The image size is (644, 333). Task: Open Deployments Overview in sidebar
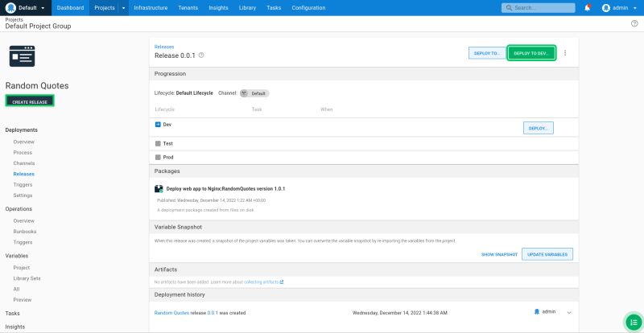click(x=24, y=142)
